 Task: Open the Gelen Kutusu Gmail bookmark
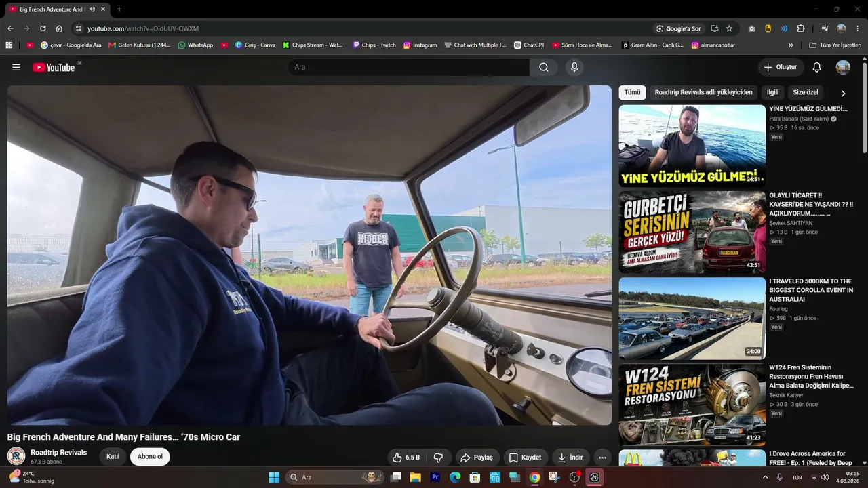(140, 45)
